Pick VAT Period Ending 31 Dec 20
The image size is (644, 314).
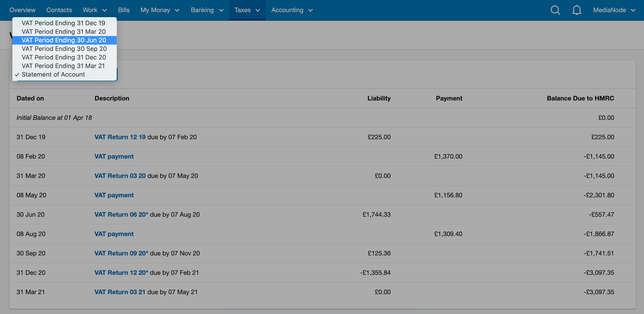point(64,57)
